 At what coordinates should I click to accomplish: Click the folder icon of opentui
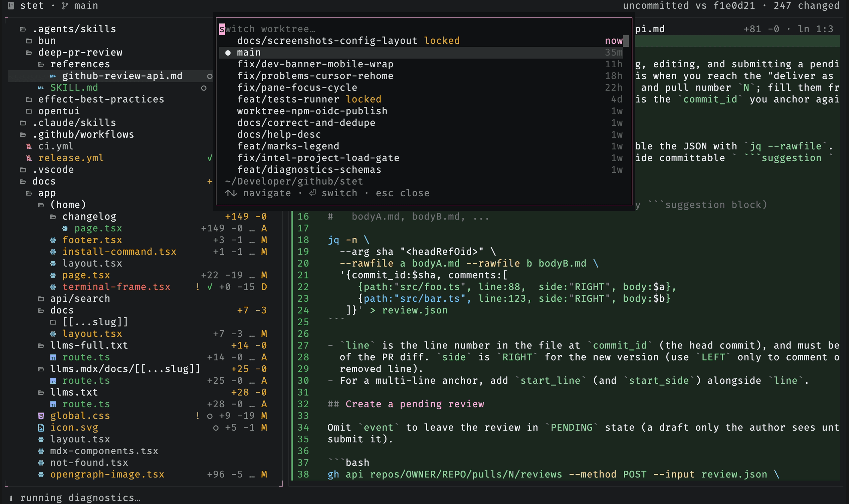coord(29,111)
